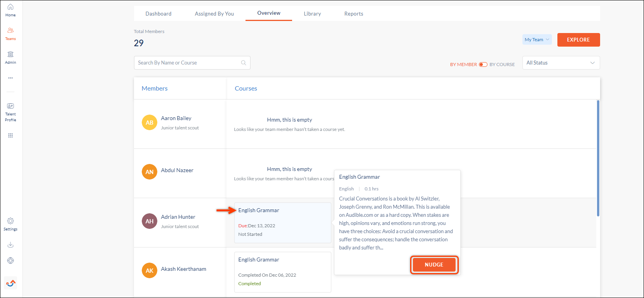Open the apps grid icon in sidebar
The width and height of the screenshot is (644, 298).
tap(10, 136)
